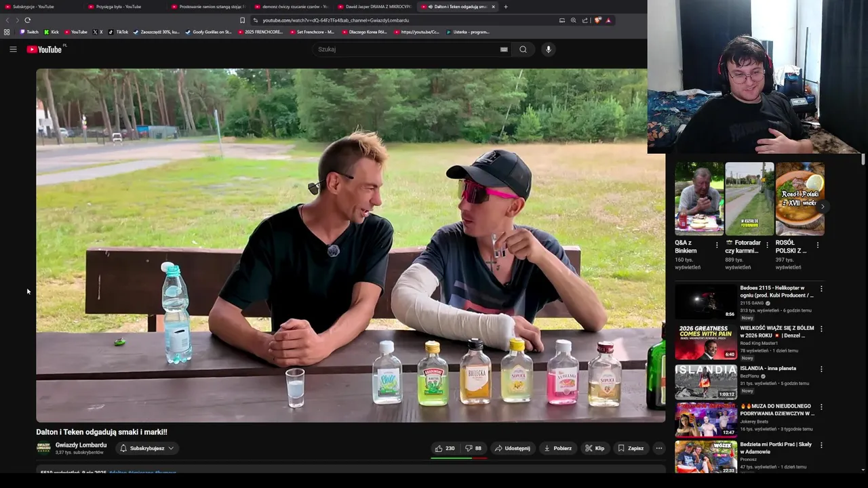
Task: Open the Fotoradar czy karmnik short
Action: click(x=749, y=199)
